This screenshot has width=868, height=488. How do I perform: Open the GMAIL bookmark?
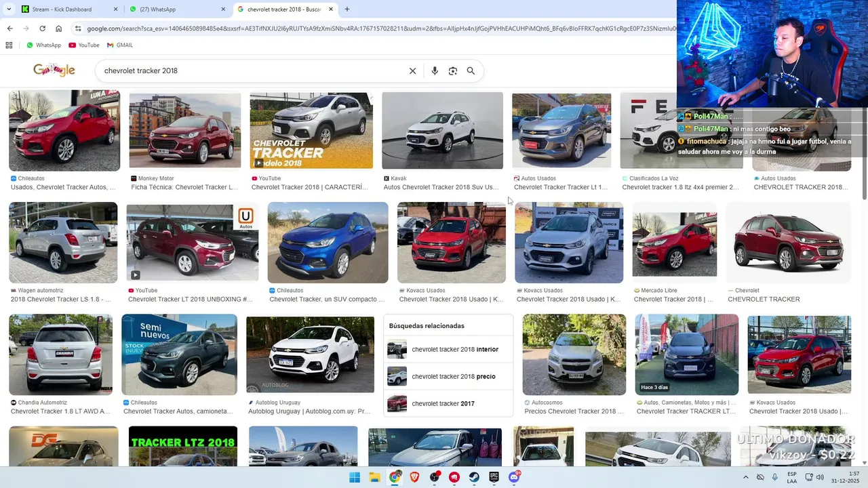coord(120,45)
